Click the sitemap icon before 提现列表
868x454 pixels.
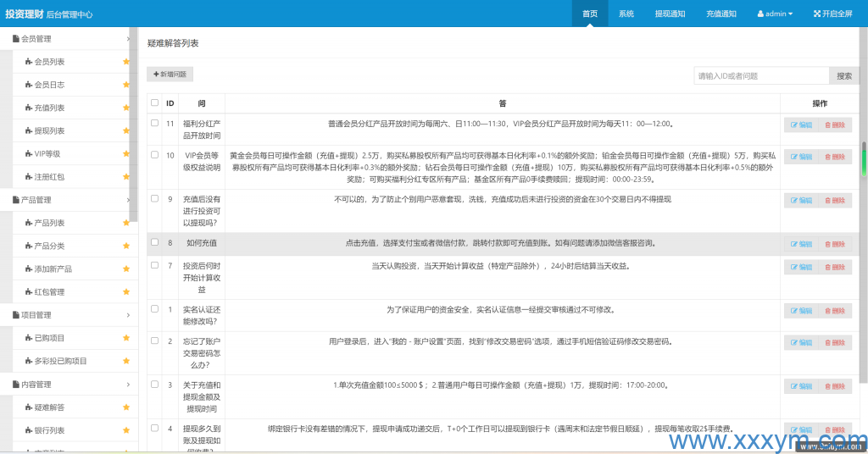(28, 131)
